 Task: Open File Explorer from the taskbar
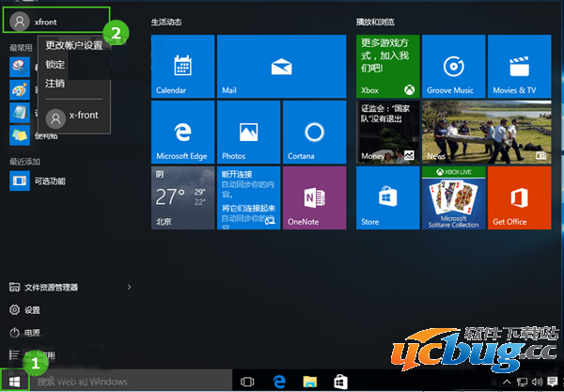tap(309, 382)
